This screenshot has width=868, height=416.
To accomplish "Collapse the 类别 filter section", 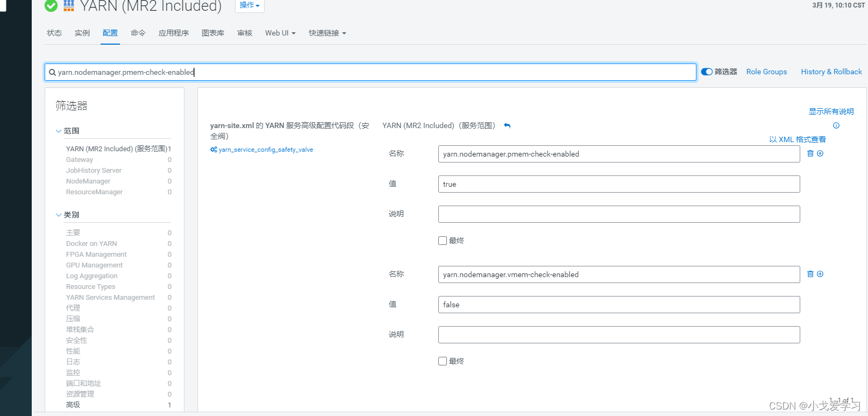I will (x=59, y=215).
